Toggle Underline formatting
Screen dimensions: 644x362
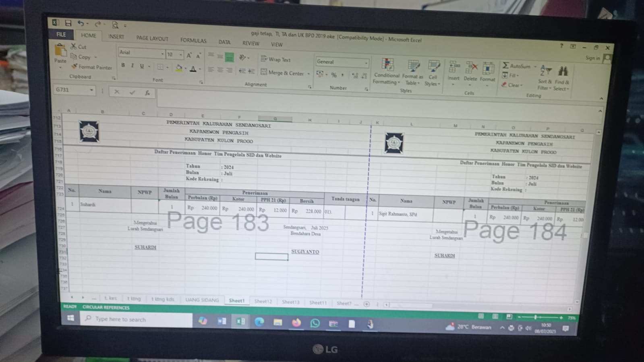click(x=142, y=66)
